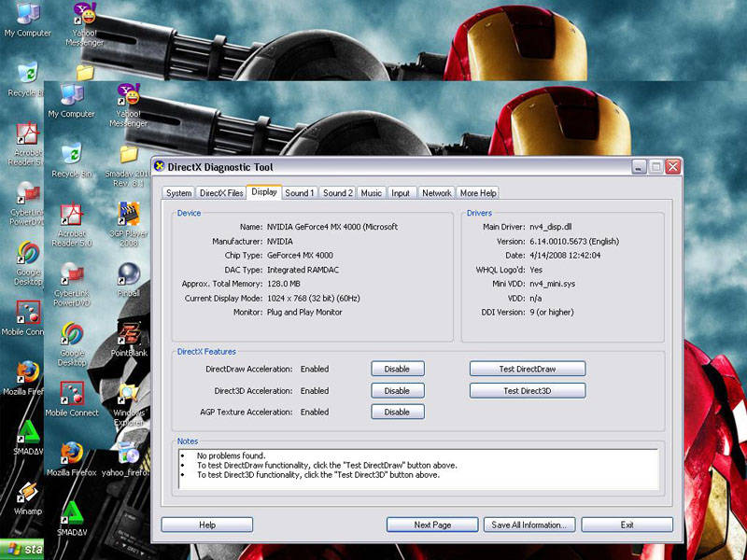Click the No problems found note
Screen dimensions: 747x560
231,455
